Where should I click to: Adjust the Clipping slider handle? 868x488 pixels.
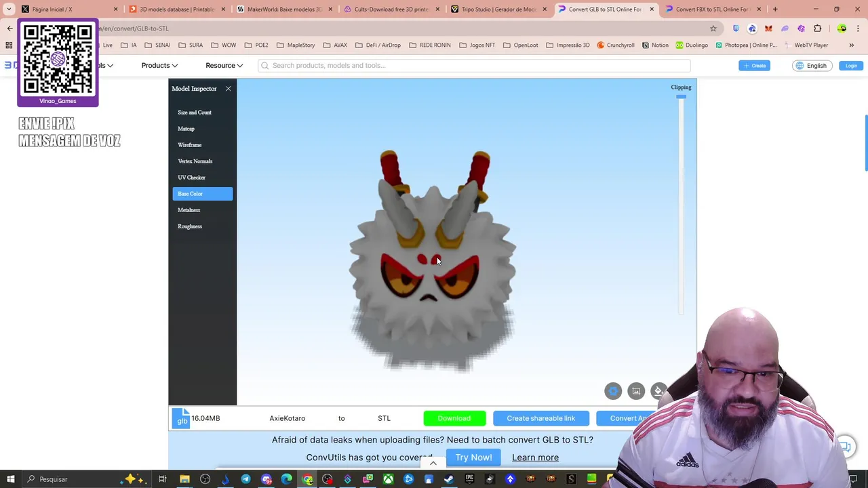681,97
